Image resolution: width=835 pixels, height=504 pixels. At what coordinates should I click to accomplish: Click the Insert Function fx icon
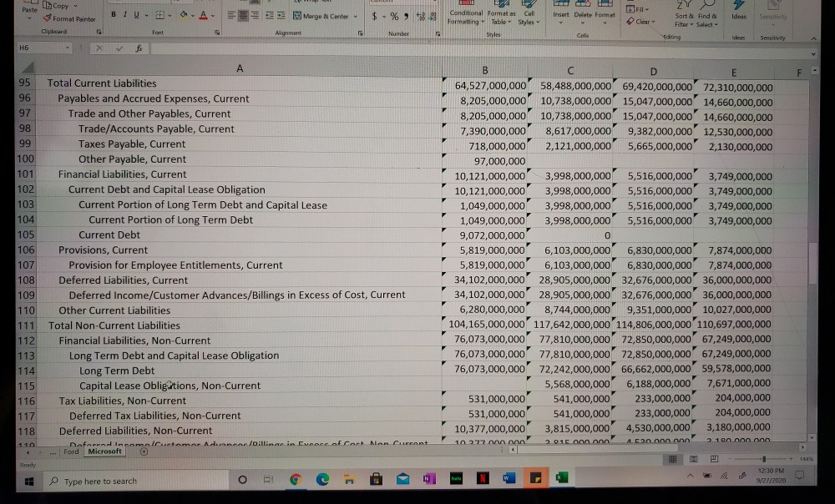(x=139, y=48)
